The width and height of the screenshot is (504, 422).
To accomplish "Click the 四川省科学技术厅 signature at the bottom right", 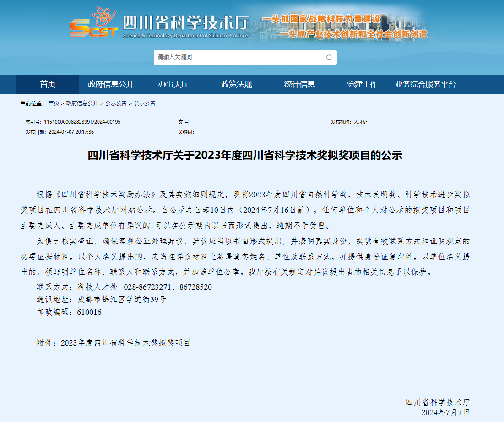I will 438,402.
